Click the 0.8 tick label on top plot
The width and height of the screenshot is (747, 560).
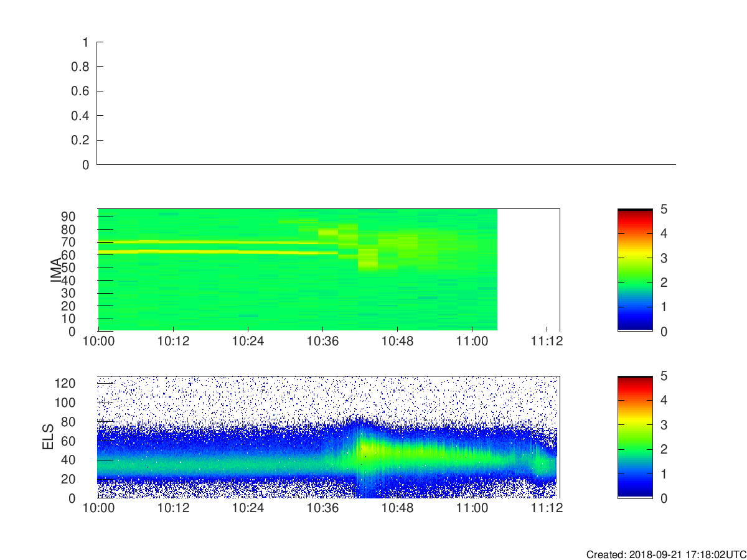click(82, 67)
